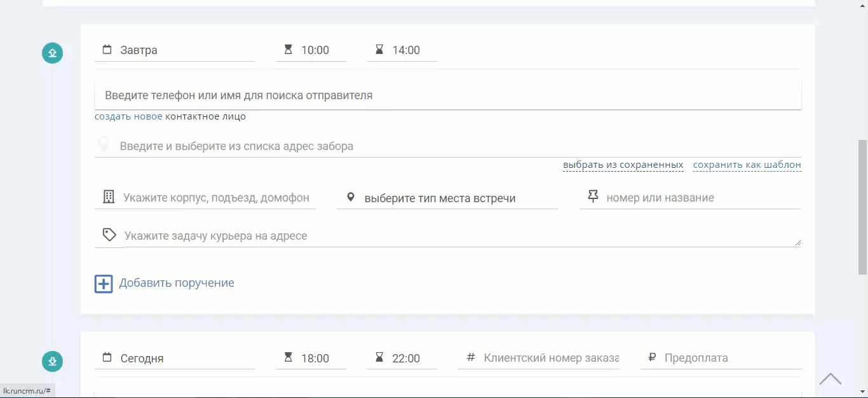Click the plus square icon for adding поручение
The image size is (868, 398).
pyautogui.click(x=104, y=284)
